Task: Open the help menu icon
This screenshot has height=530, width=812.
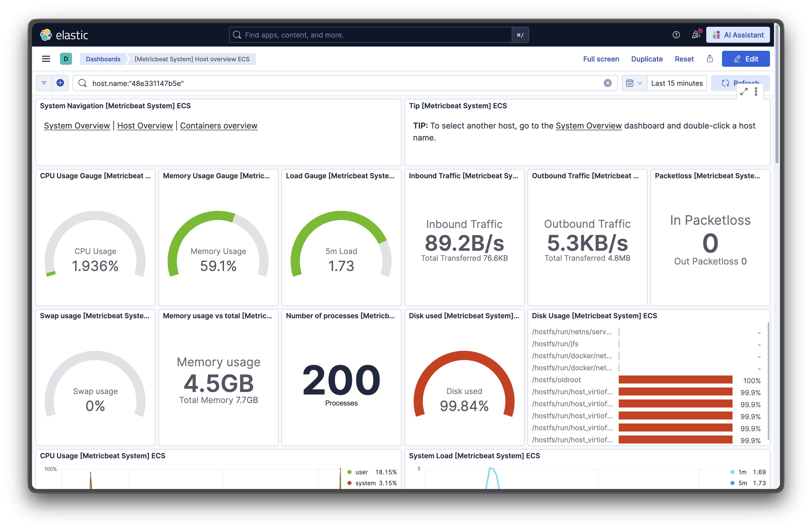Action: coord(676,35)
